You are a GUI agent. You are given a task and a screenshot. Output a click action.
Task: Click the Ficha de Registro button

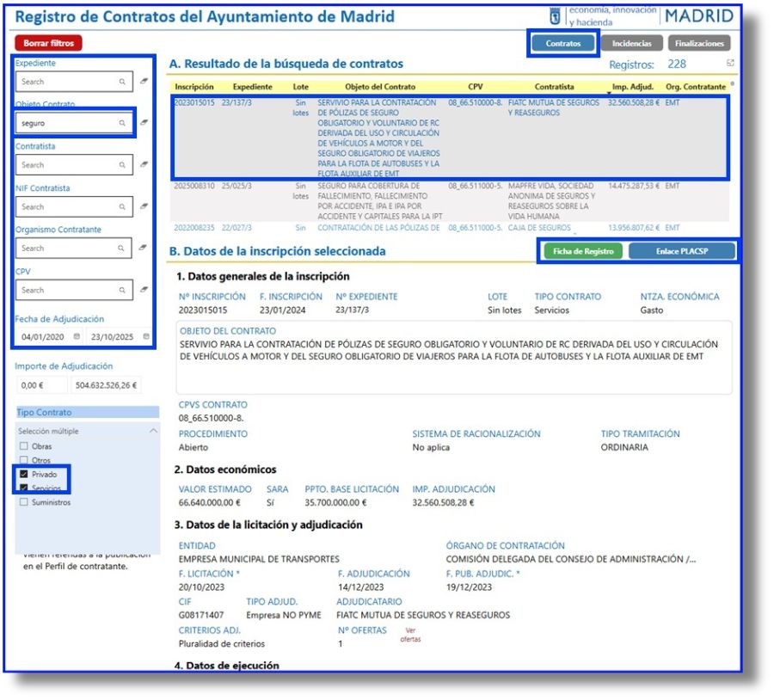(583, 251)
